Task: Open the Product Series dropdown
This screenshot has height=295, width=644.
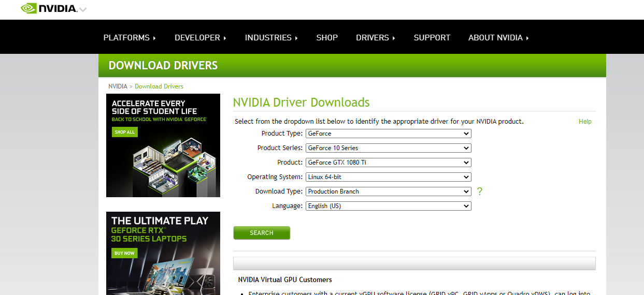Action: click(389, 148)
